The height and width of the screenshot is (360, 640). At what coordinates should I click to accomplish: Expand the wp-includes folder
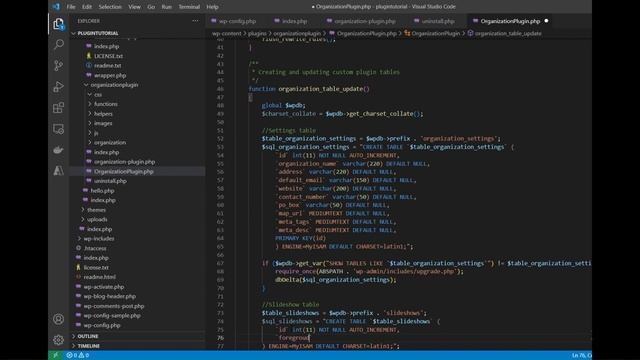[99, 238]
